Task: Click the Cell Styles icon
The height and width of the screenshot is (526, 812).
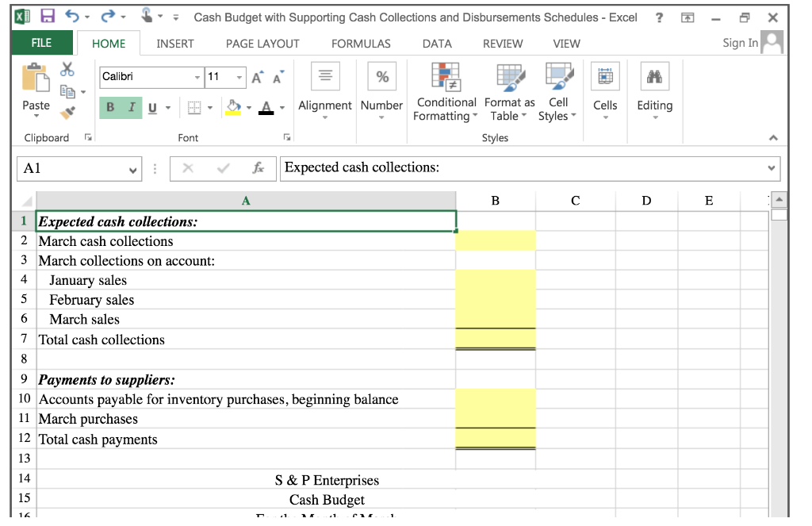Action: coord(559,77)
